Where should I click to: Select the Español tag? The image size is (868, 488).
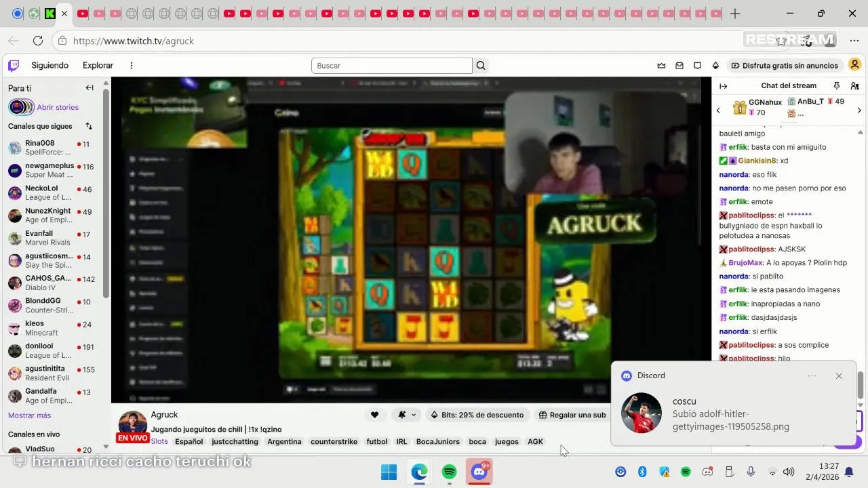(189, 442)
